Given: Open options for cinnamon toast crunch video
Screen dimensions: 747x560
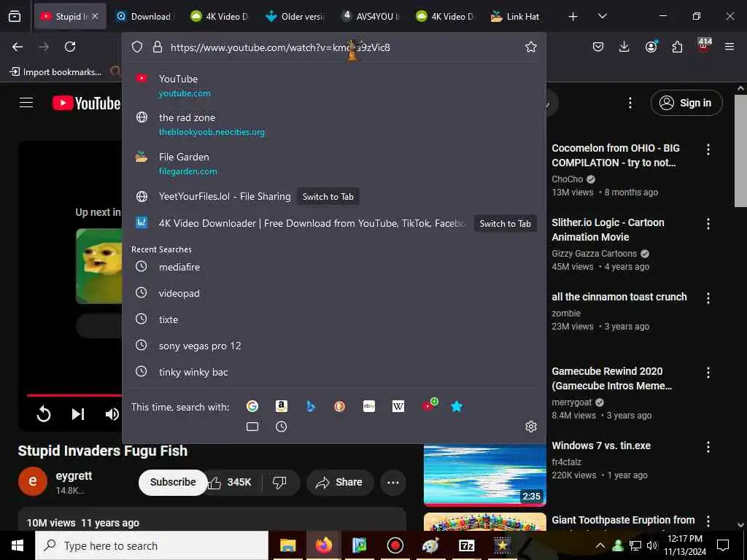Looking at the screenshot, I should tap(708, 298).
